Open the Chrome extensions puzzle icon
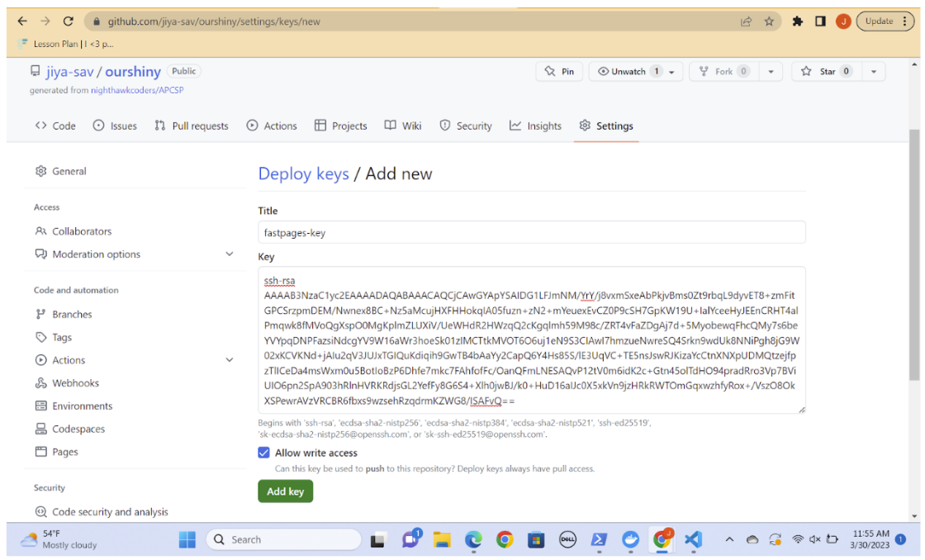This screenshot has width=925, height=560. point(798,21)
